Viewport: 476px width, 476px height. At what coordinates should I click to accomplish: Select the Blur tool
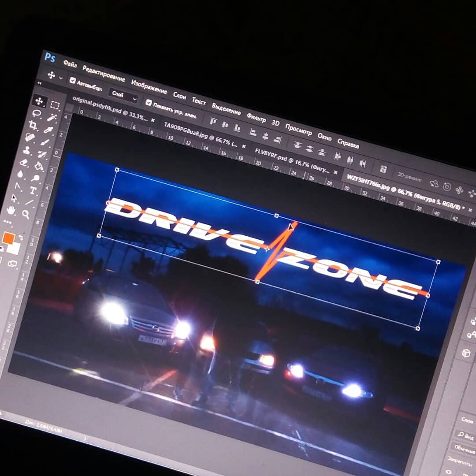[20, 174]
